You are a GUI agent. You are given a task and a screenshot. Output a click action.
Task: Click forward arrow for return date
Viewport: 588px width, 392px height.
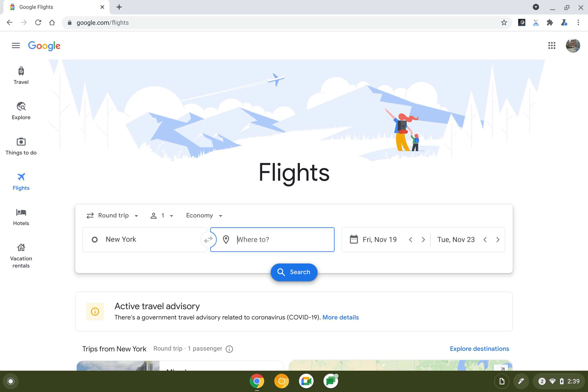pyautogui.click(x=498, y=239)
